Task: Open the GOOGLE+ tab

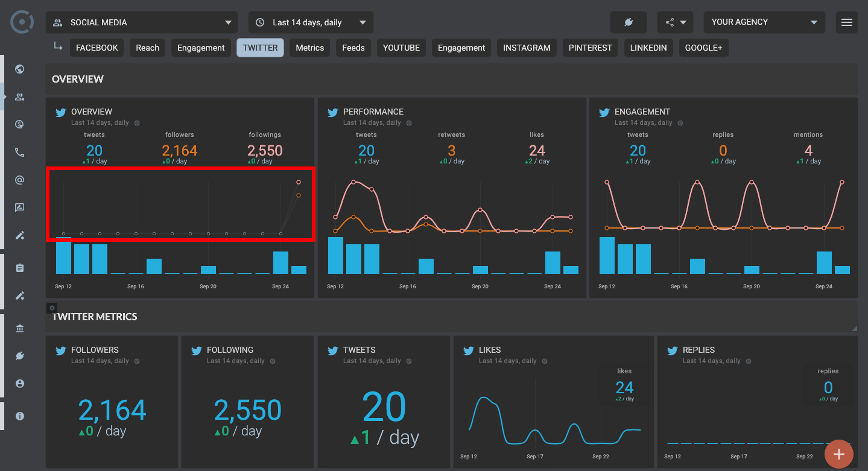Action: pyautogui.click(x=704, y=48)
